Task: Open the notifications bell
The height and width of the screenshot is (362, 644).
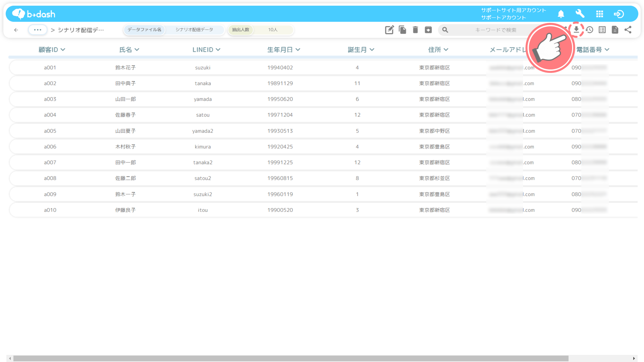Action: coord(561,14)
